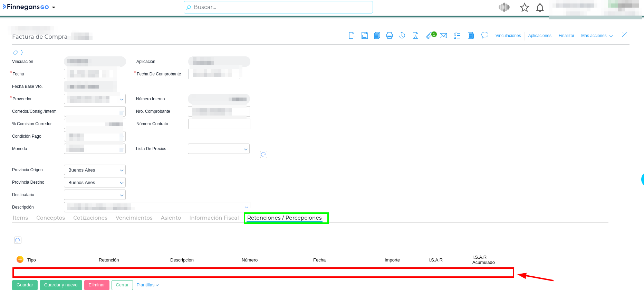This screenshot has height=294, width=644.
Task: Click the copy document toolbar icon
Action: coord(377,35)
